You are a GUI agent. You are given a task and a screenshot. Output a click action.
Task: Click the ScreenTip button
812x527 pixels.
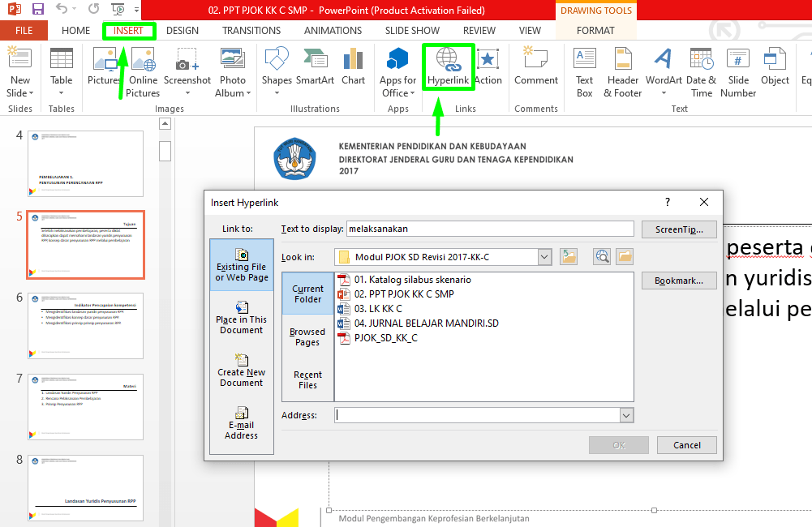[x=679, y=229]
